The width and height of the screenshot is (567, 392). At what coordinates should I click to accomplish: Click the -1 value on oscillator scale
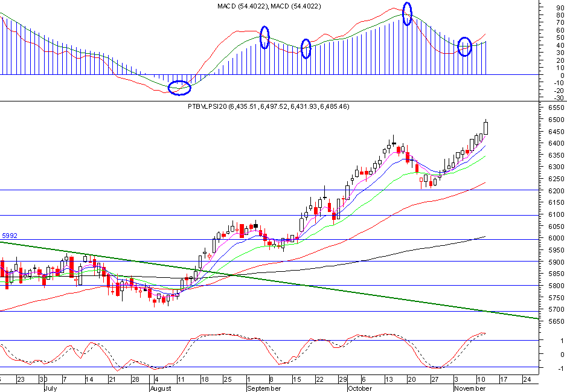tap(561, 368)
